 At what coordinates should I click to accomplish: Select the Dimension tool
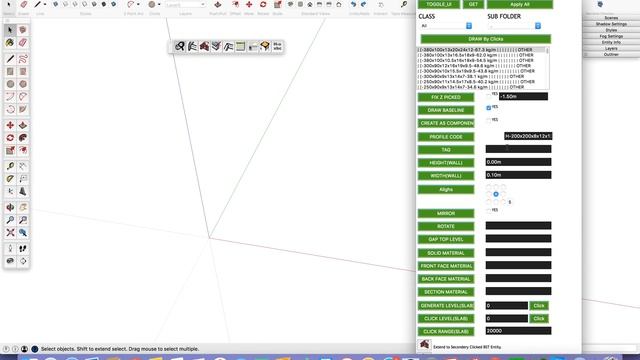pyautogui.click(x=22, y=166)
